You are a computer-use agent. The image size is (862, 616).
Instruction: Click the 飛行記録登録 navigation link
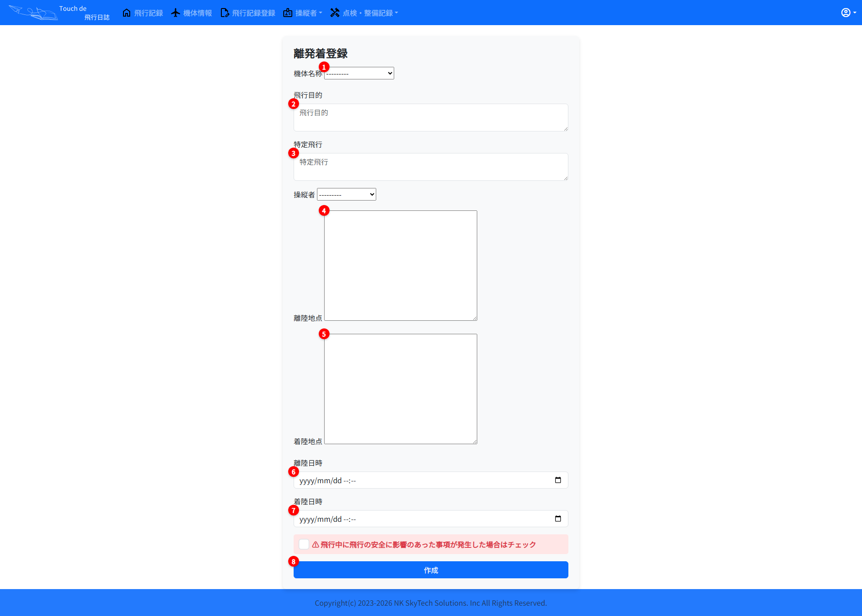pyautogui.click(x=254, y=13)
